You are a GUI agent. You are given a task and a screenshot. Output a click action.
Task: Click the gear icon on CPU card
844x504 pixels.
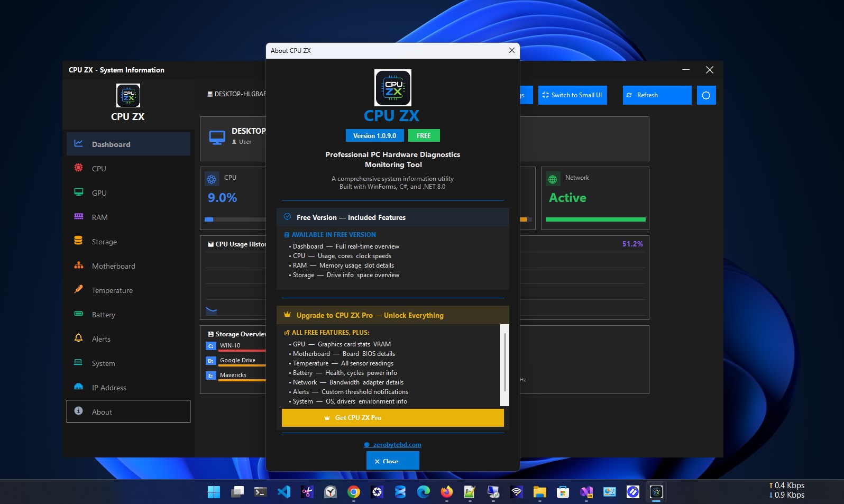coord(212,179)
